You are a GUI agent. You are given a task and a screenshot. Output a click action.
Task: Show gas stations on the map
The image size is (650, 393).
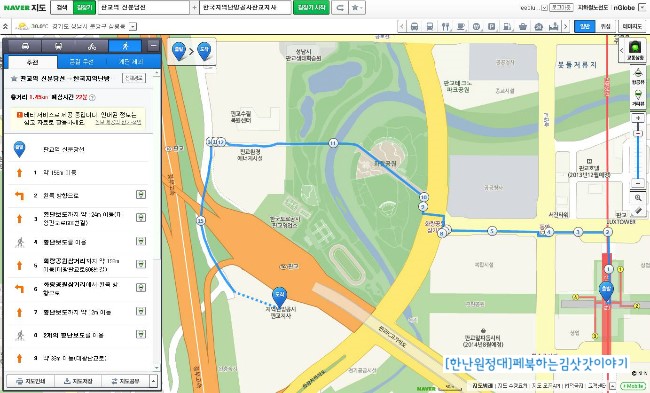[x=507, y=27]
